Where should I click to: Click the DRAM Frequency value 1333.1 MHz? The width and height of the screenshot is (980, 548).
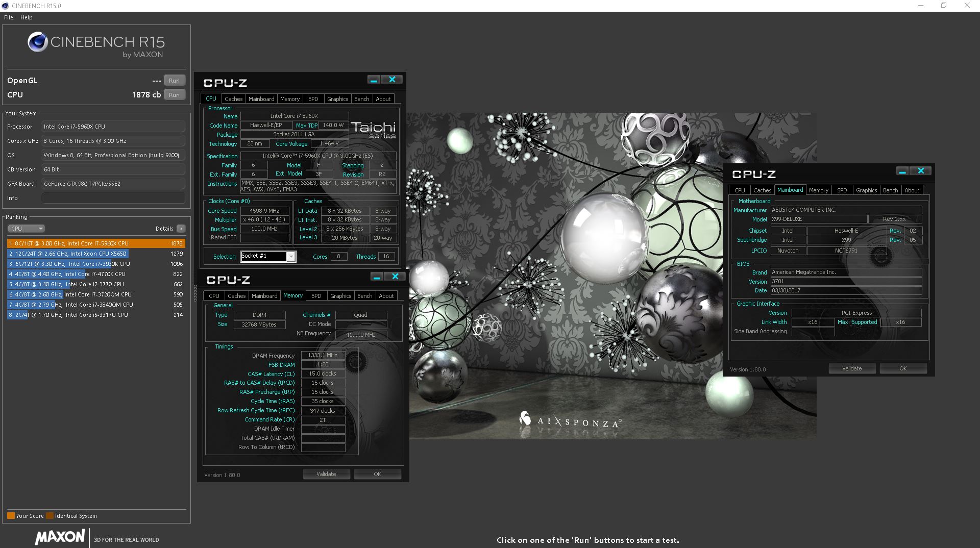tap(323, 356)
